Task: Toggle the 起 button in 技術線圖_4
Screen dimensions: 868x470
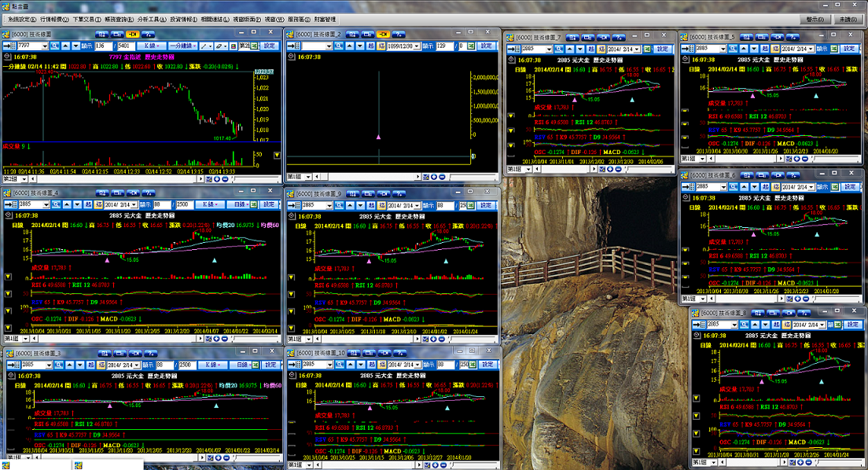Action: pyautogui.click(x=87, y=204)
